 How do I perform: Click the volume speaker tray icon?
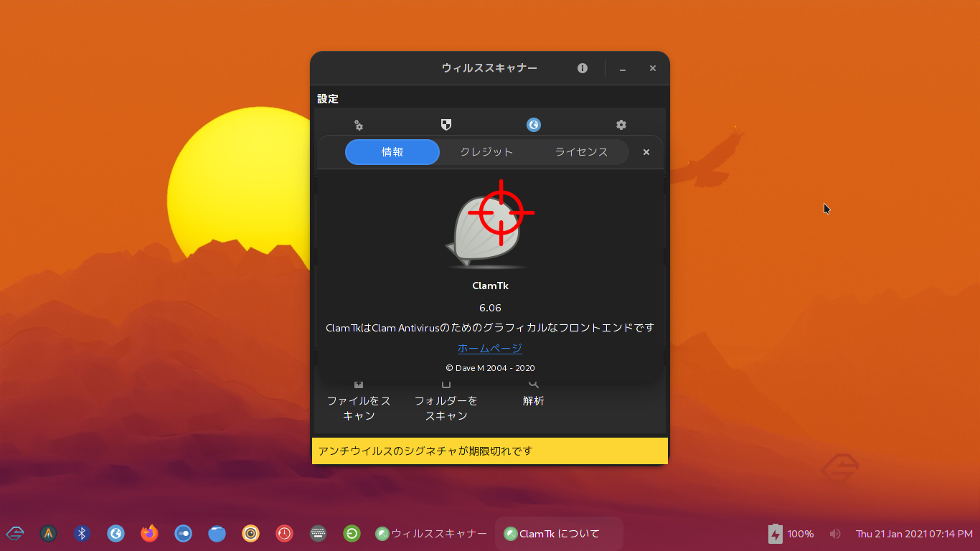(x=835, y=534)
